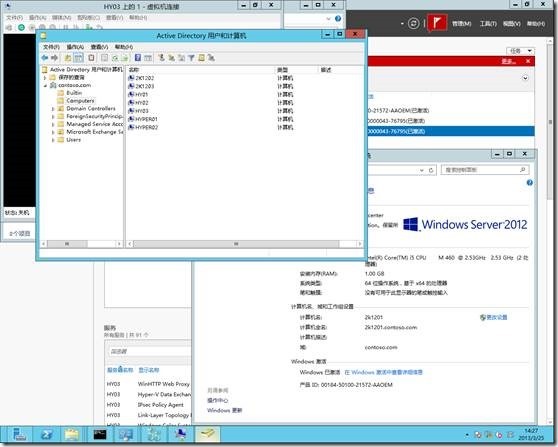The image size is (558, 447).
Task: Click the Create new user icon
Action: click(161, 57)
